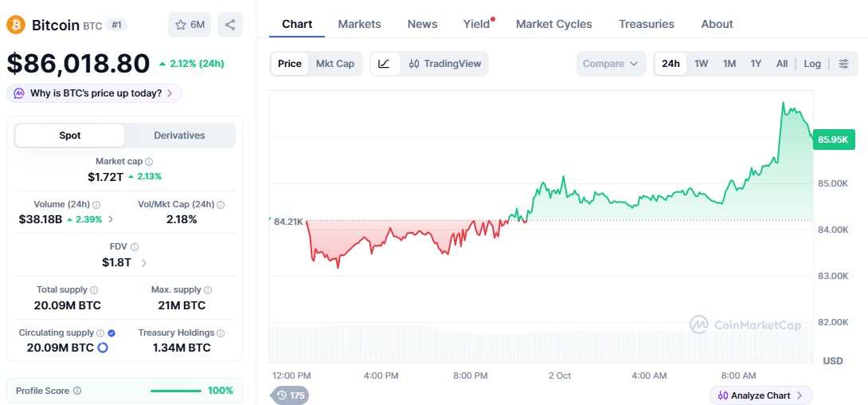Viewport: 868px width, 405px height.
Task: Click the green Profile Score progress bar
Action: [176, 391]
